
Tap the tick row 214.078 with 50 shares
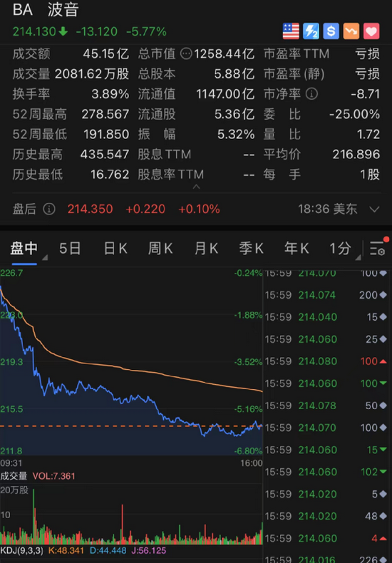[x=326, y=406]
